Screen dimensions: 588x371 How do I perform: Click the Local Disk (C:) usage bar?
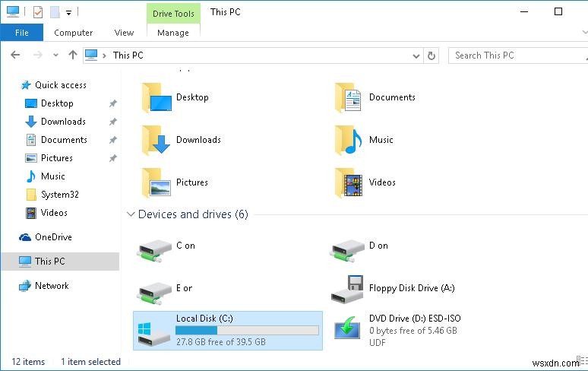247,330
